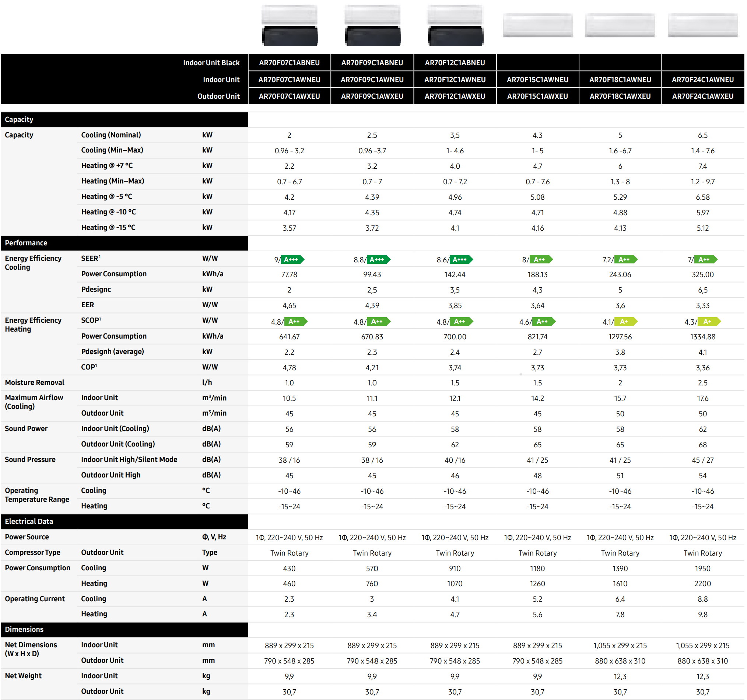Click the sound pressure value 45 / 27

point(703,460)
